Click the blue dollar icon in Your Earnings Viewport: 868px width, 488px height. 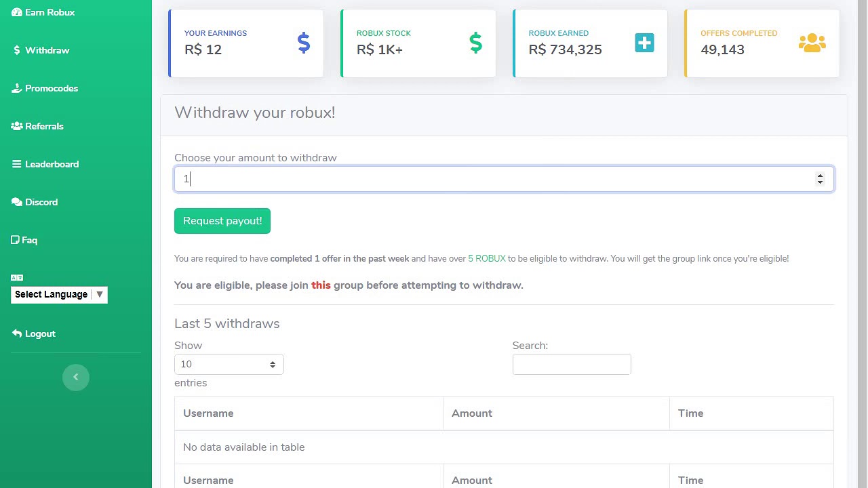pos(304,43)
